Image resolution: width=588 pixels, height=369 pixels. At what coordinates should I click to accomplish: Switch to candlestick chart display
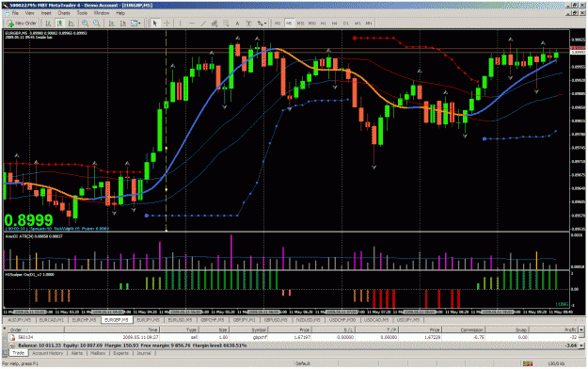pyautogui.click(x=59, y=24)
